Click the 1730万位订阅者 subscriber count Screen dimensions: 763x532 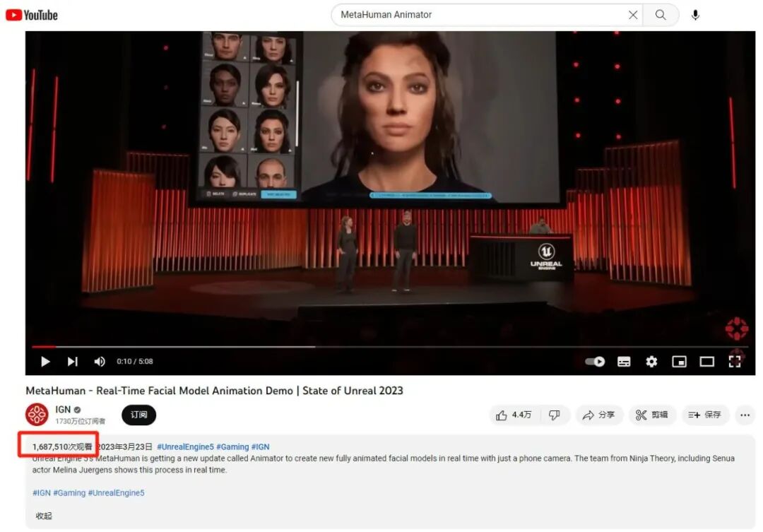point(81,421)
